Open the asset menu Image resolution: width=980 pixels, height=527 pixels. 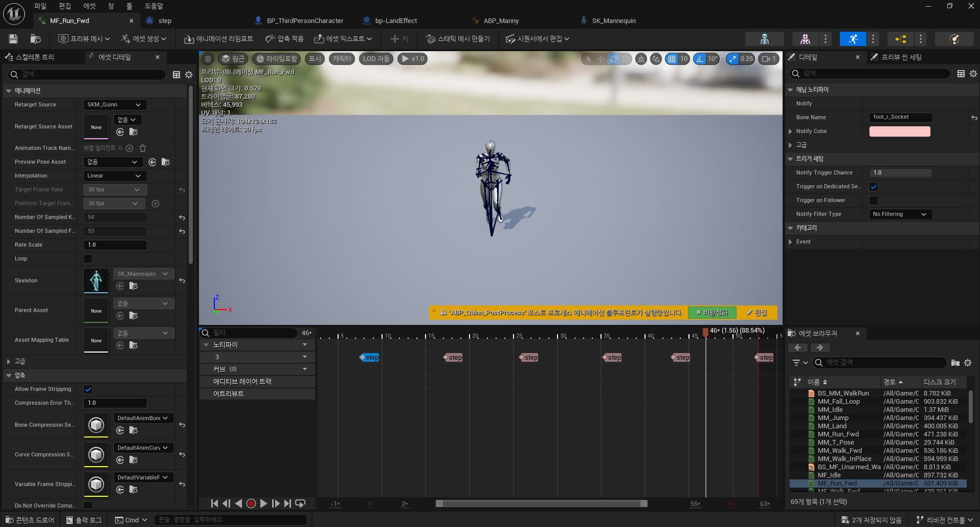(90, 6)
